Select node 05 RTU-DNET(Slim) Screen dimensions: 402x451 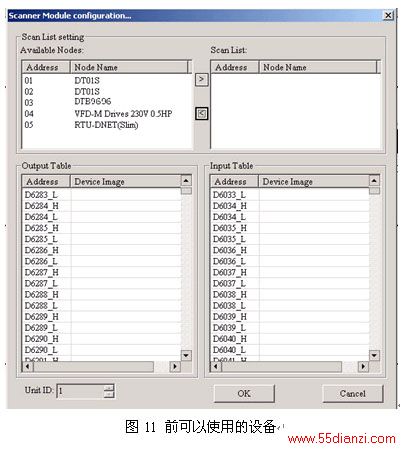coord(107,125)
